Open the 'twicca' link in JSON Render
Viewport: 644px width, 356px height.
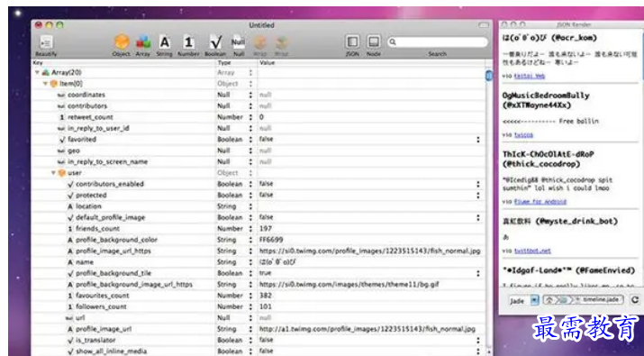[x=523, y=135]
